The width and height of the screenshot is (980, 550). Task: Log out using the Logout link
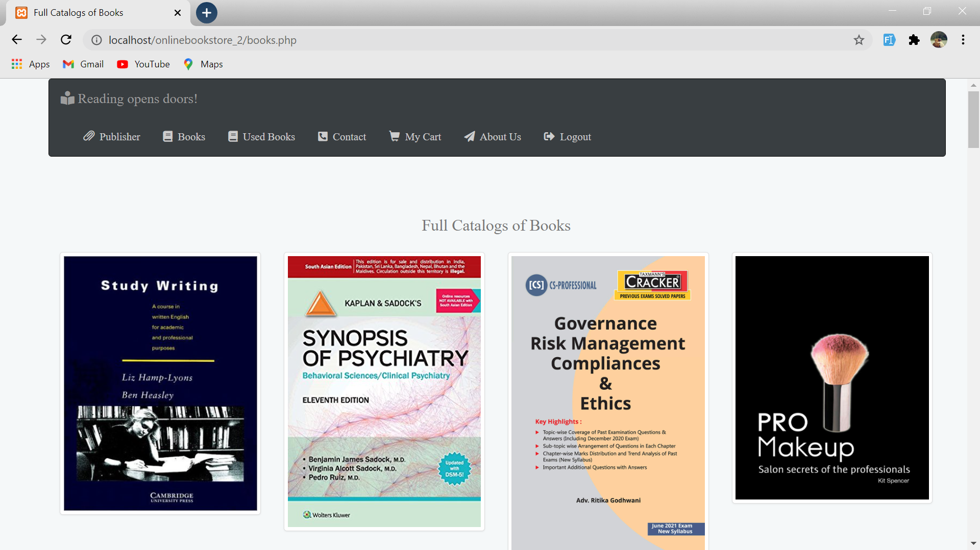pyautogui.click(x=568, y=137)
